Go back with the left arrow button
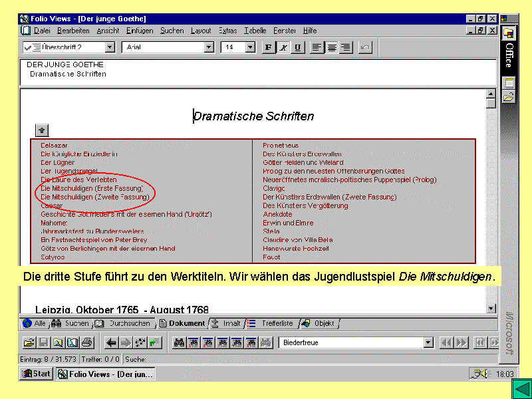The image size is (532, 399). (x=112, y=343)
